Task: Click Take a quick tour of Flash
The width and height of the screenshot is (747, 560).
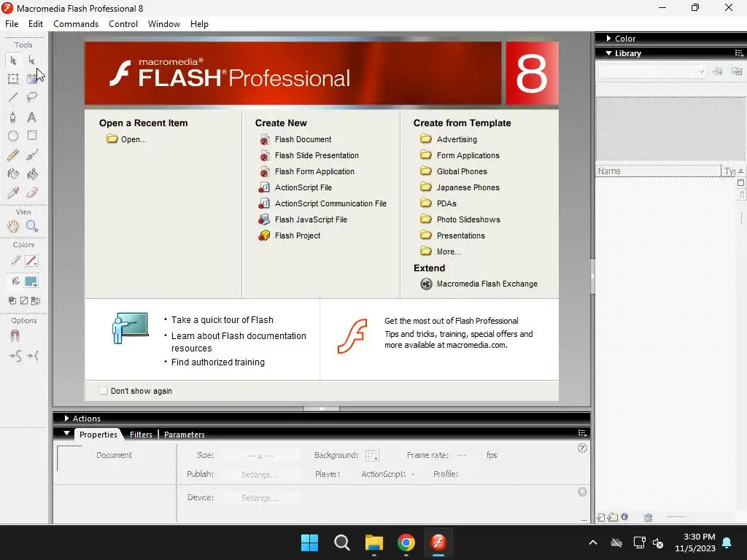Action: (222, 320)
